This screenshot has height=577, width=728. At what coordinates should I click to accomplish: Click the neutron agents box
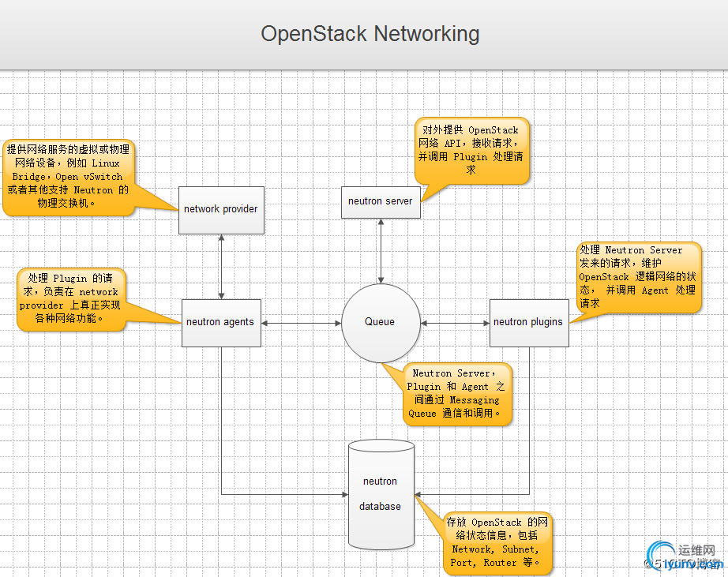click(221, 323)
